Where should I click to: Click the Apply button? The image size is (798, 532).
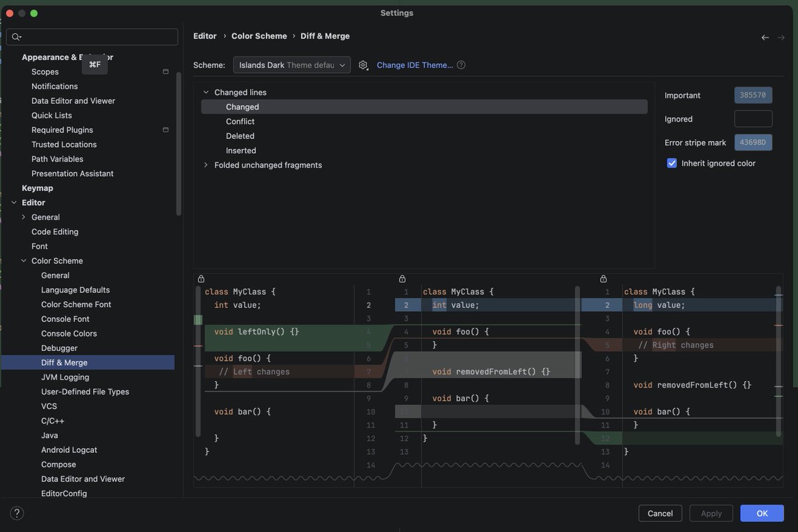712,513
